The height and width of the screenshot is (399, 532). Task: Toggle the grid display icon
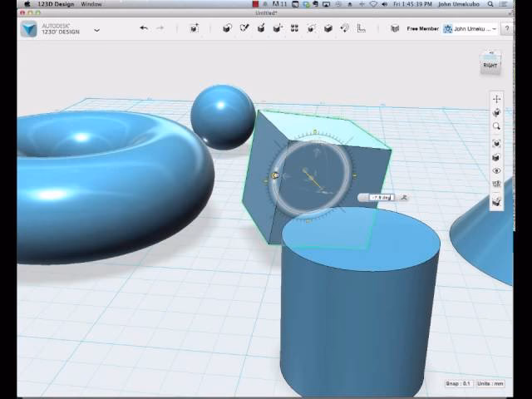(497, 185)
